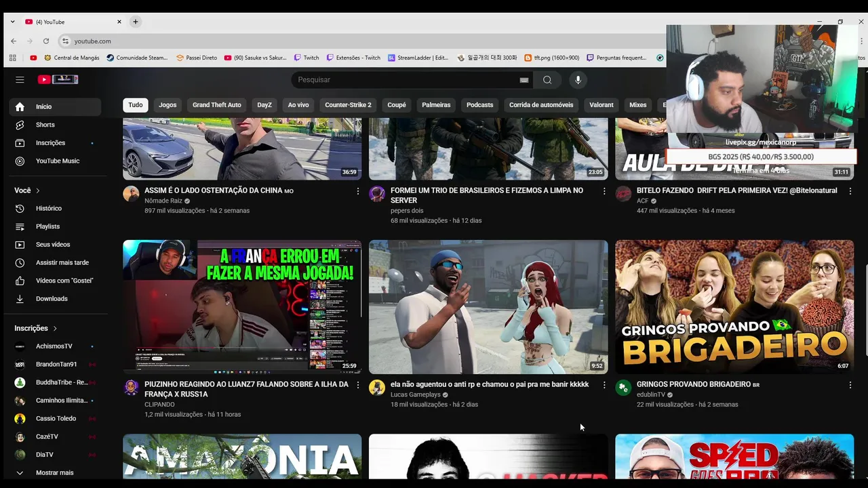Open Central de Mangás bookmark
Viewport: 868px width, 488px height.
[71, 58]
